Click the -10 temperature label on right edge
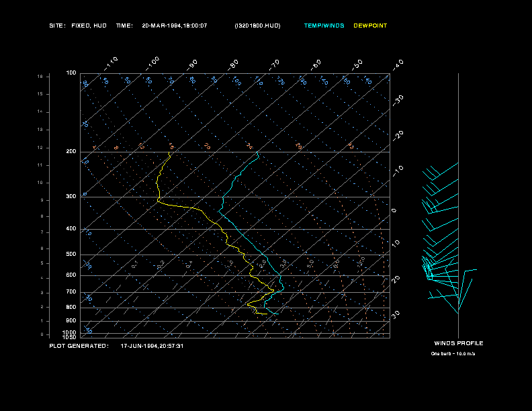The image size is (532, 411). click(x=398, y=171)
